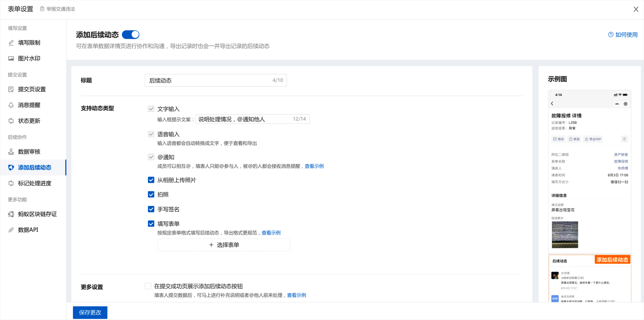Click the 数据API plug icon
This screenshot has width=644, height=320.
(11, 230)
